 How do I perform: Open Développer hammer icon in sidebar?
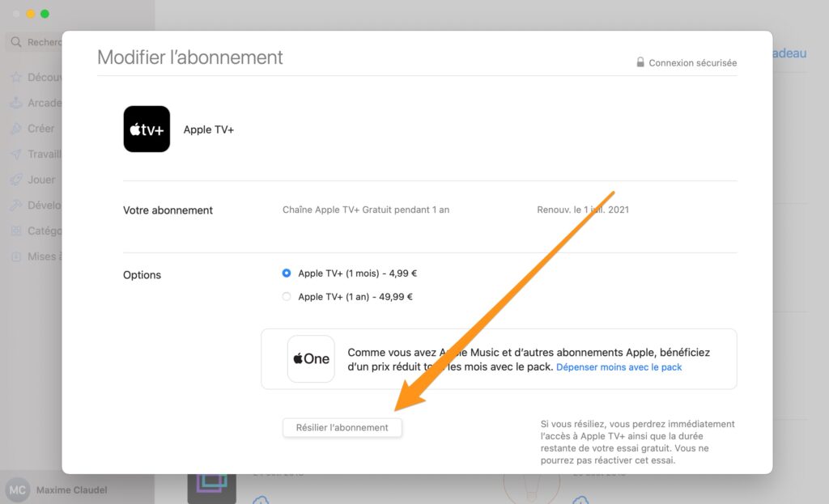[16, 205]
